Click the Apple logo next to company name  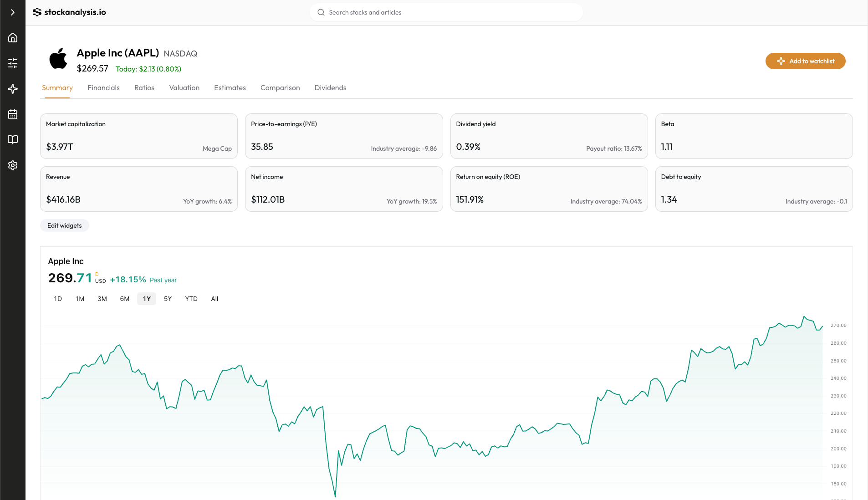coord(58,59)
